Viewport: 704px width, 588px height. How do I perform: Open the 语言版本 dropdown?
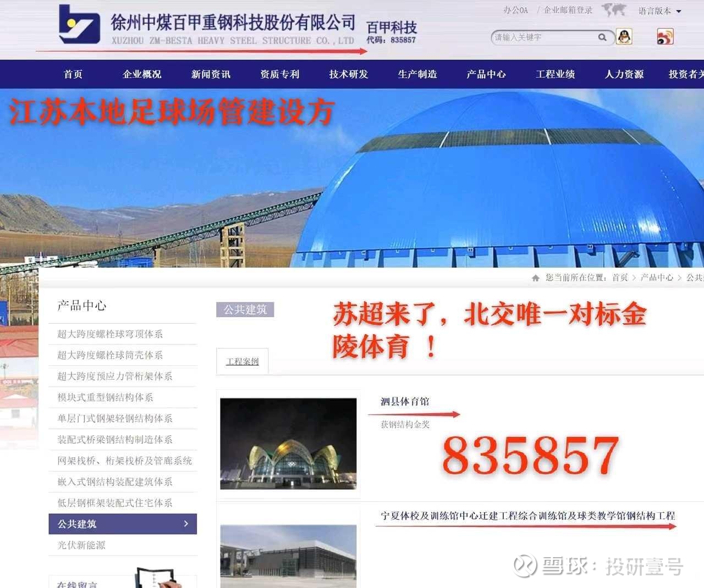(x=659, y=11)
